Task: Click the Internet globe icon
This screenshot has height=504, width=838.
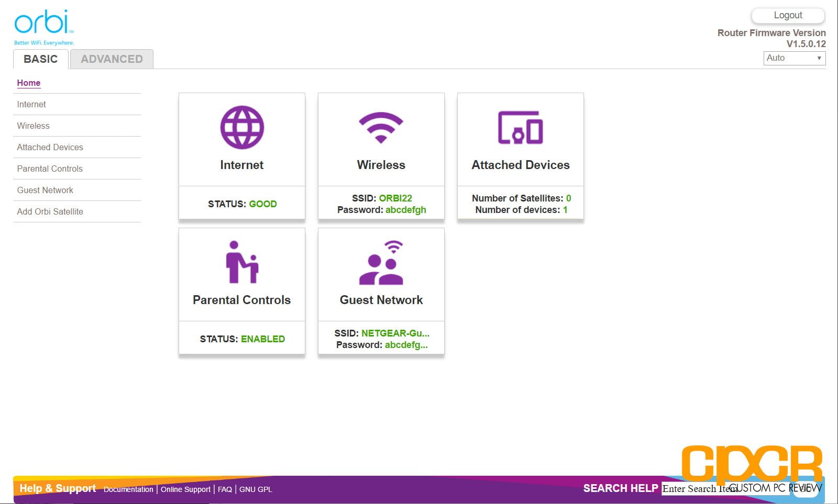Action: click(242, 127)
